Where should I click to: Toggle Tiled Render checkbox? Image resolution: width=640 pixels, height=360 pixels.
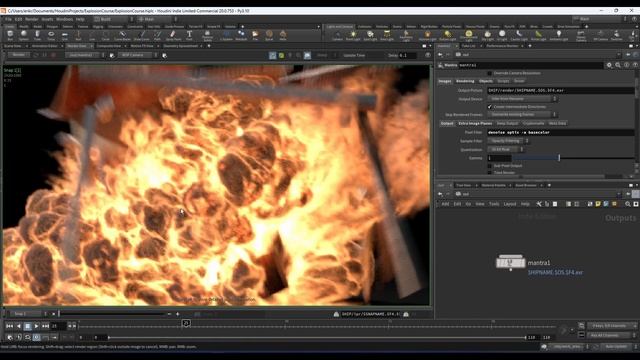click(490, 173)
